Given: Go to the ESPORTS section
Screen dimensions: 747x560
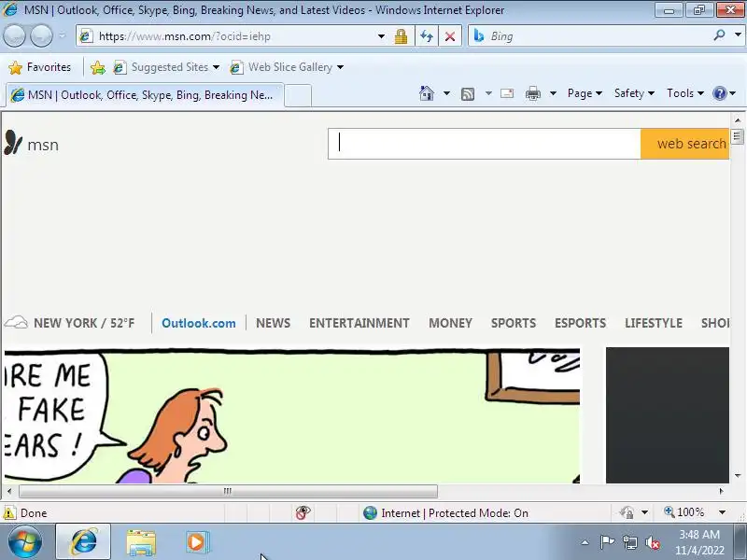Looking at the screenshot, I should point(580,323).
